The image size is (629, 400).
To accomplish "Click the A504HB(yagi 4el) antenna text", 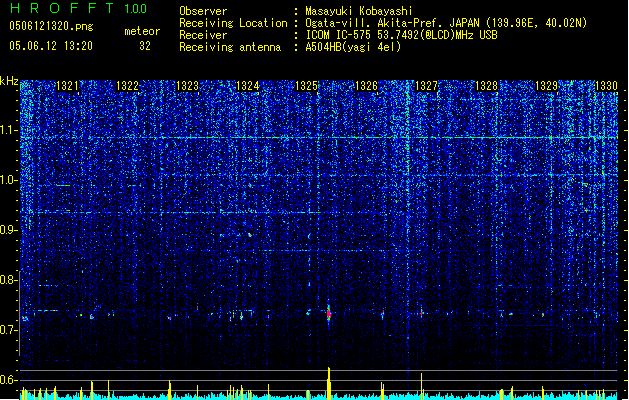I will (x=353, y=47).
